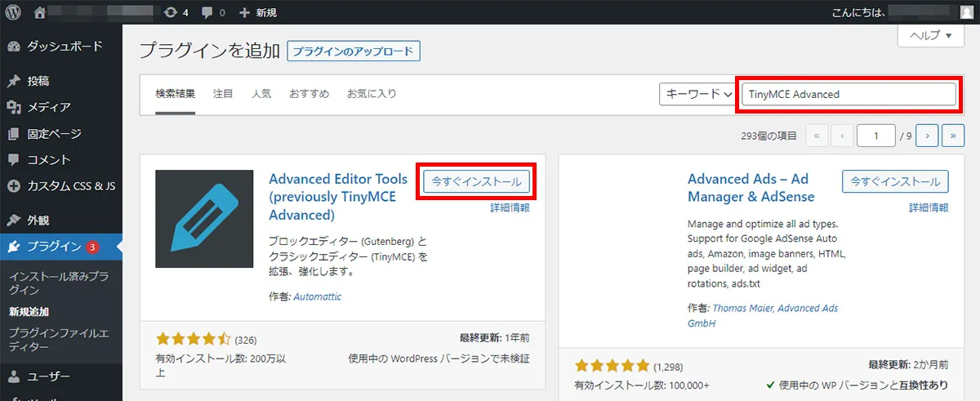Open 詳細情報 for Advanced Ads

pyautogui.click(x=929, y=208)
